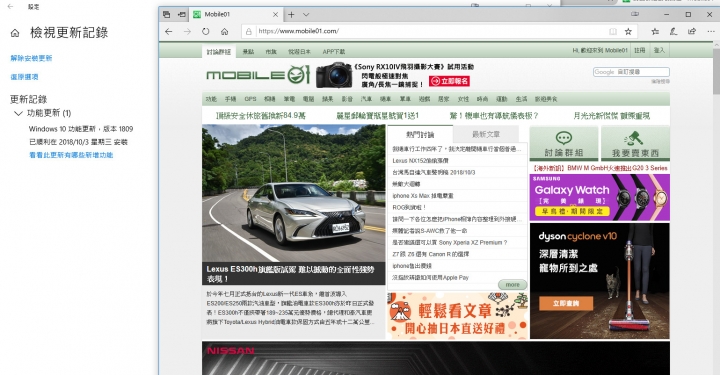This screenshot has height=375, width=720.
Task: Click the Google custom search field
Action: click(x=631, y=72)
